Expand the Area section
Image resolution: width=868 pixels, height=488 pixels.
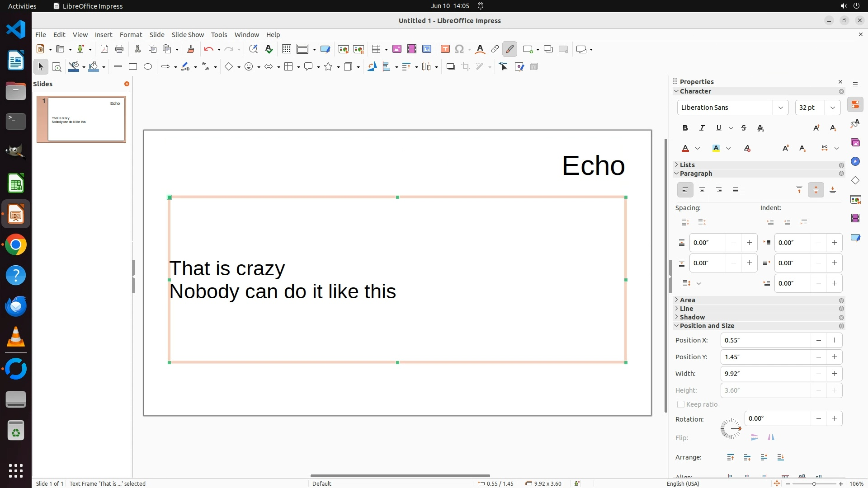(687, 300)
